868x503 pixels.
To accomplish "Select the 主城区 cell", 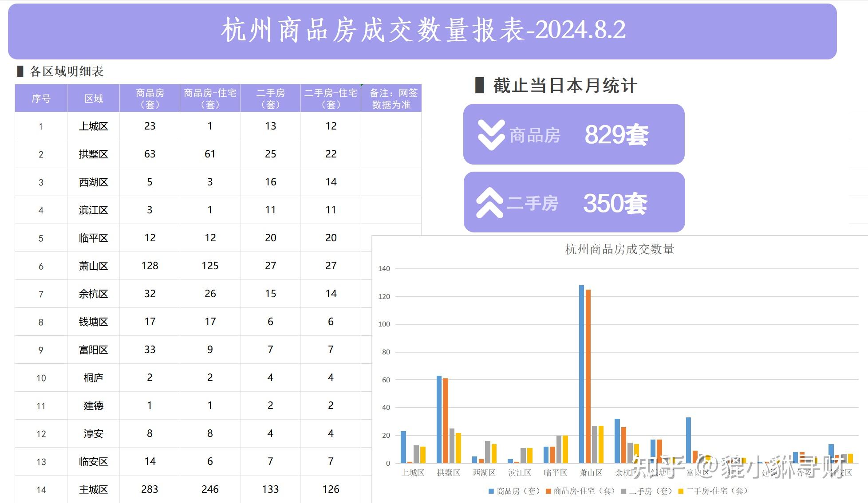I will tap(93, 490).
